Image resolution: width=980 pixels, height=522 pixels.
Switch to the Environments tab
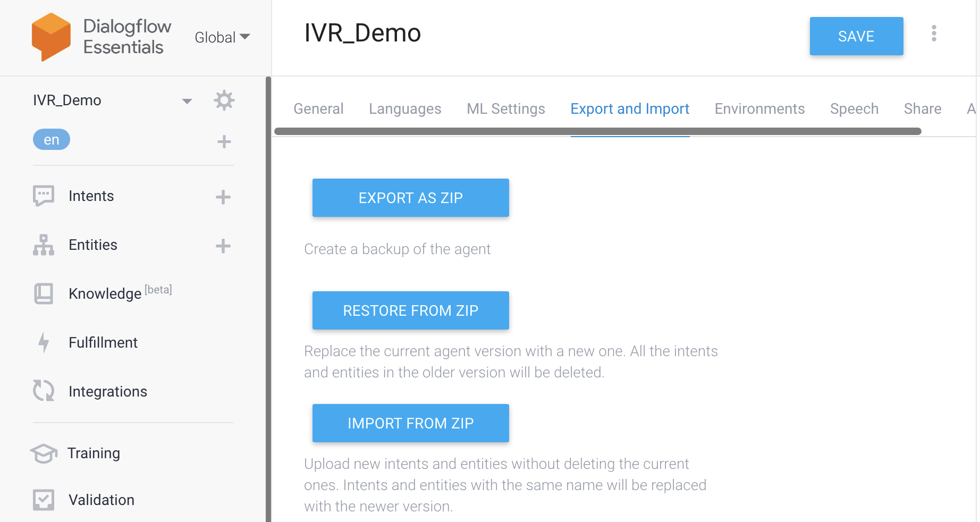point(759,108)
